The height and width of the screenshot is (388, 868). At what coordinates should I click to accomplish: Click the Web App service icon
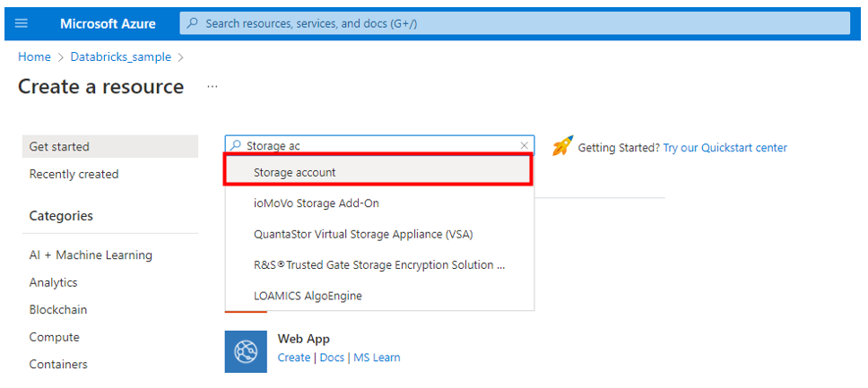click(246, 351)
